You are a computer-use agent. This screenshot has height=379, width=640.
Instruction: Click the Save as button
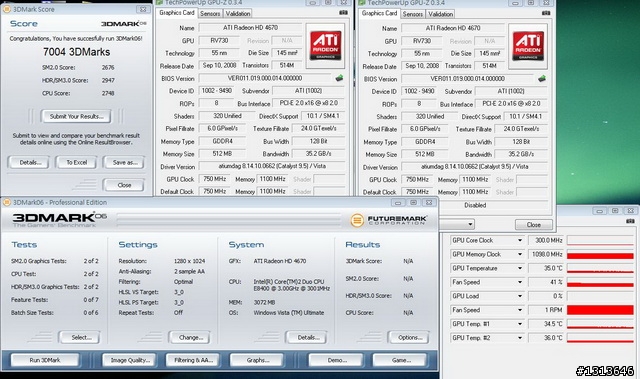(124, 162)
